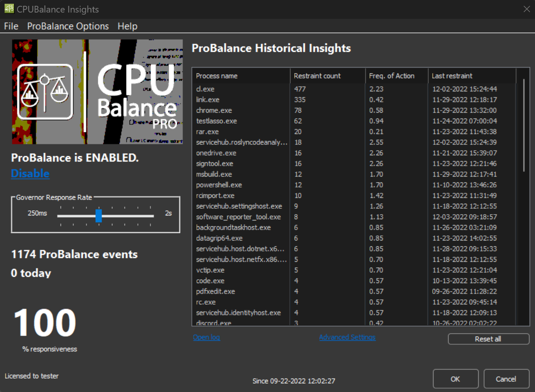Viewport: 535px width, 392px height.
Task: Select the datagrip64.exe row
Action: pos(354,238)
